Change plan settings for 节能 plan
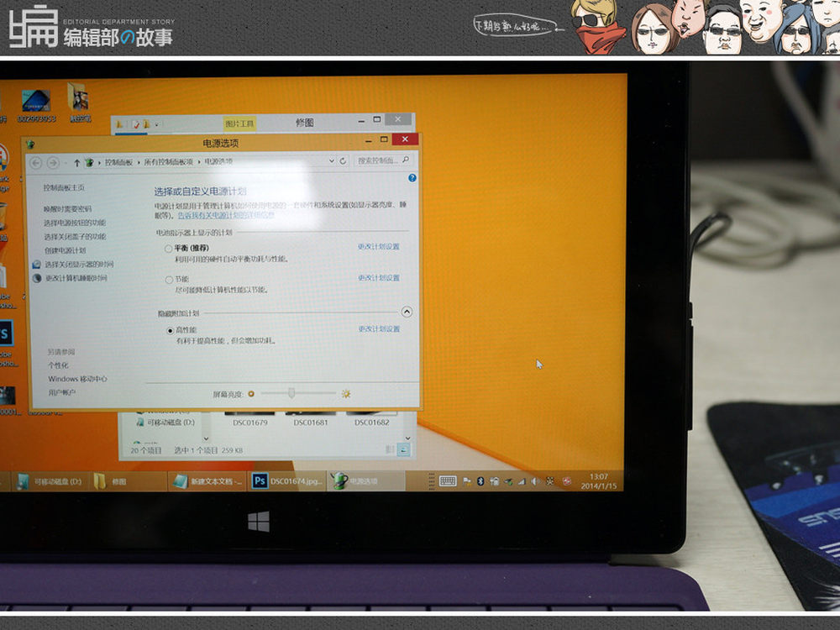This screenshot has height=630, width=840. click(x=379, y=277)
